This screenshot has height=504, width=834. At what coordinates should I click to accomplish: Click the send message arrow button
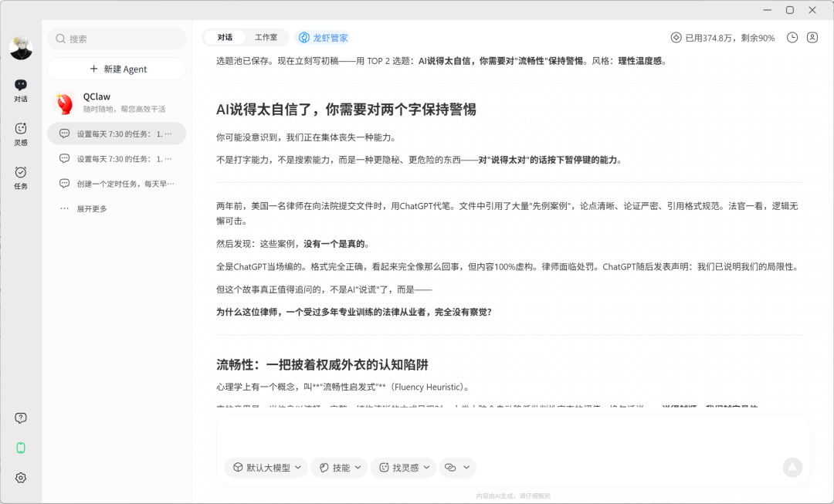(x=792, y=467)
